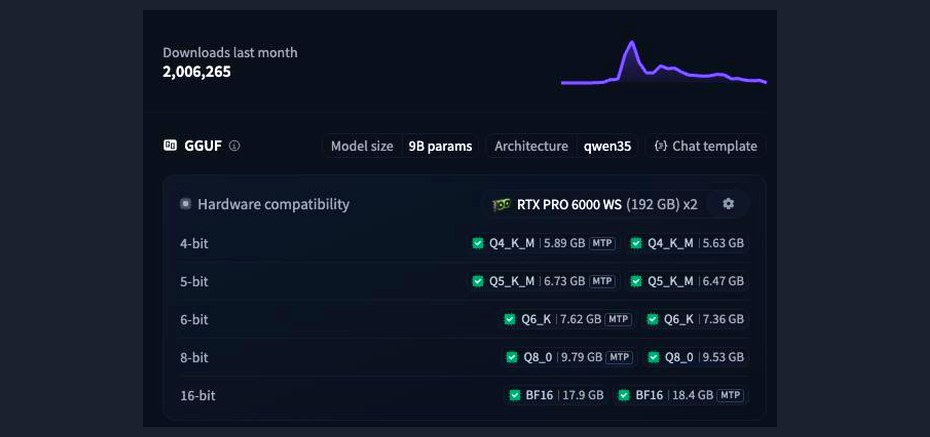Open BF16 18.4 GB MTP file
930x437 pixels.
[681, 395]
